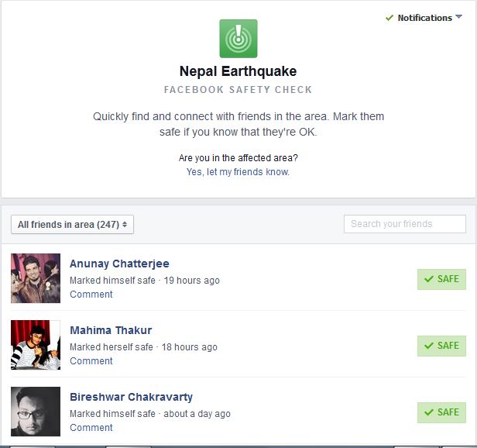Image resolution: width=477 pixels, height=448 pixels.
Task: Click the '18 hours ago' timestamp
Action: 189,347
